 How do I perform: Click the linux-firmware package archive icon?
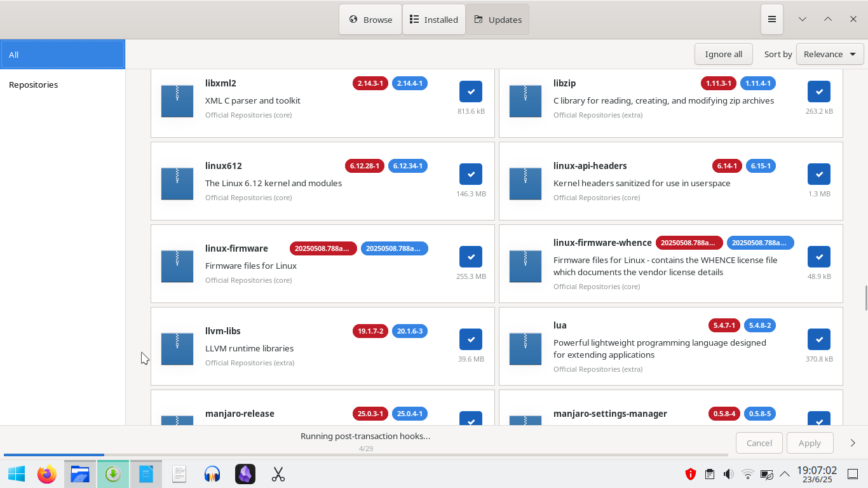[177, 266]
